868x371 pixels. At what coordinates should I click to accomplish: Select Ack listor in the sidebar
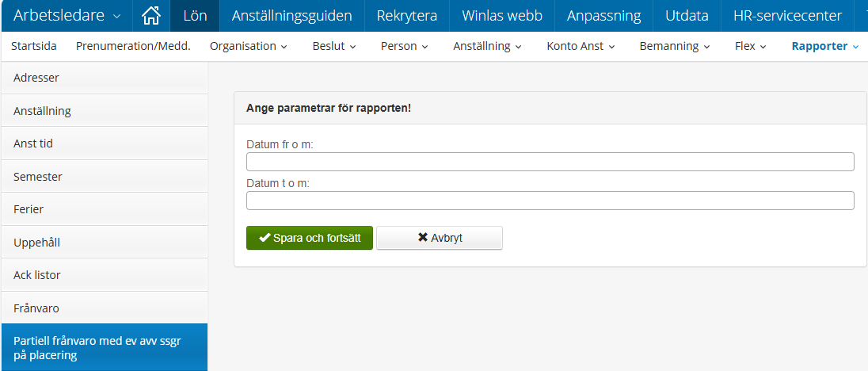pos(104,275)
